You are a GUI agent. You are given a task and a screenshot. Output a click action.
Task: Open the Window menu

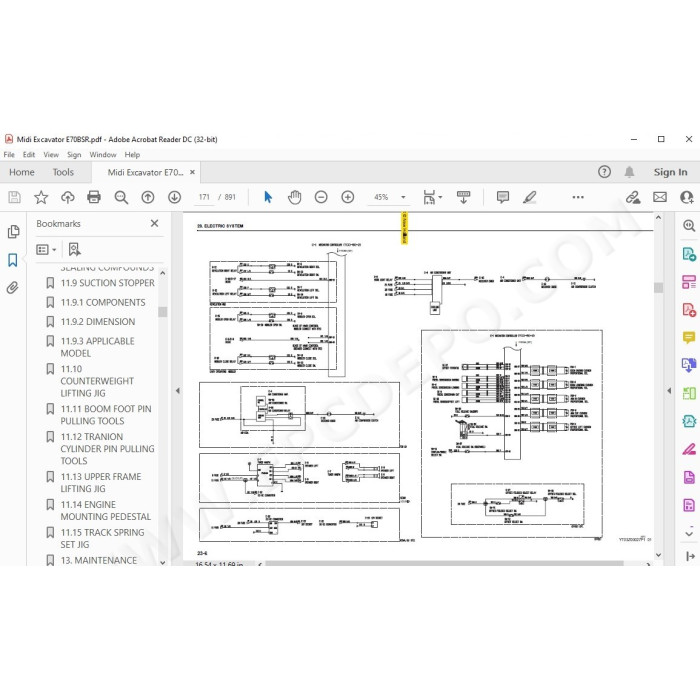[x=103, y=154]
